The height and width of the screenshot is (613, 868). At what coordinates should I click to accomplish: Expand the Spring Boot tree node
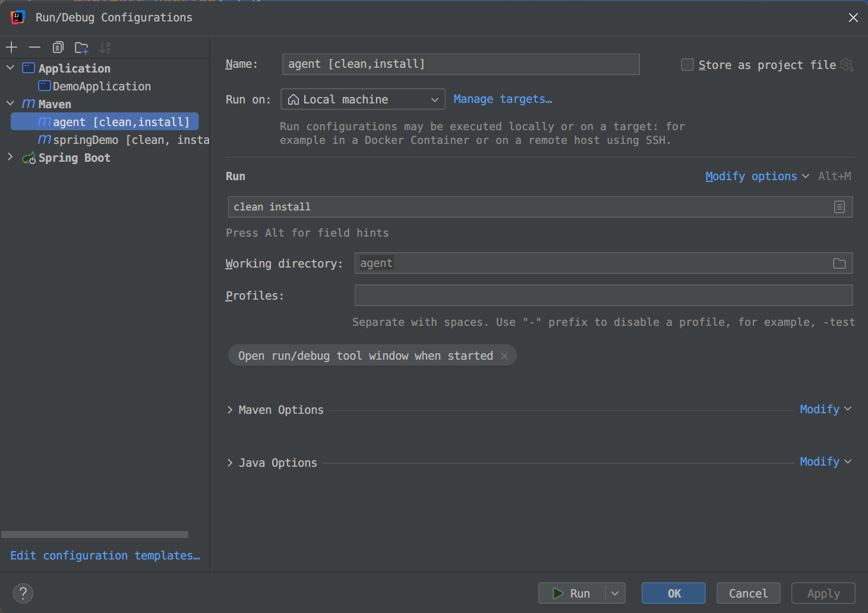click(10, 157)
